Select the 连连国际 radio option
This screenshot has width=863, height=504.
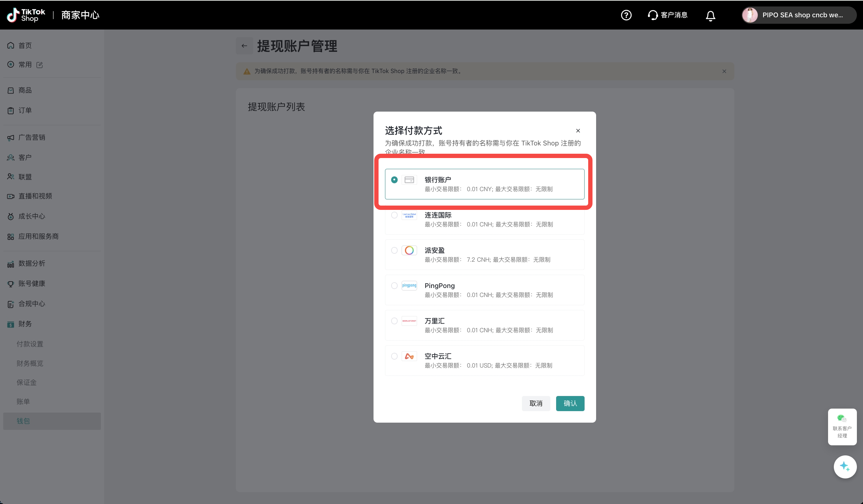(394, 215)
